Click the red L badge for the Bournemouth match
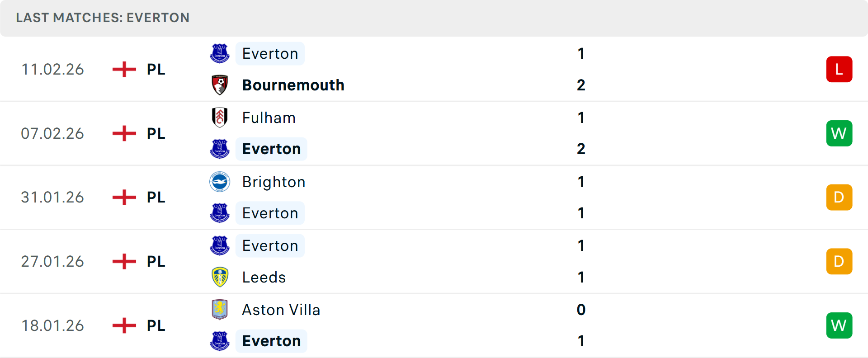This screenshot has width=868, height=358. 839,69
